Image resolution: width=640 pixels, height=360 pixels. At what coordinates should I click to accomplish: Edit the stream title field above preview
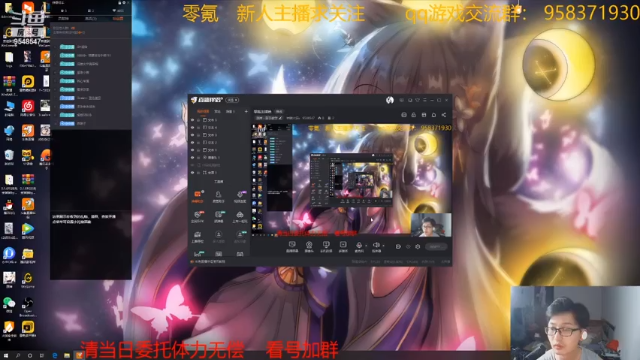[x=269, y=118]
